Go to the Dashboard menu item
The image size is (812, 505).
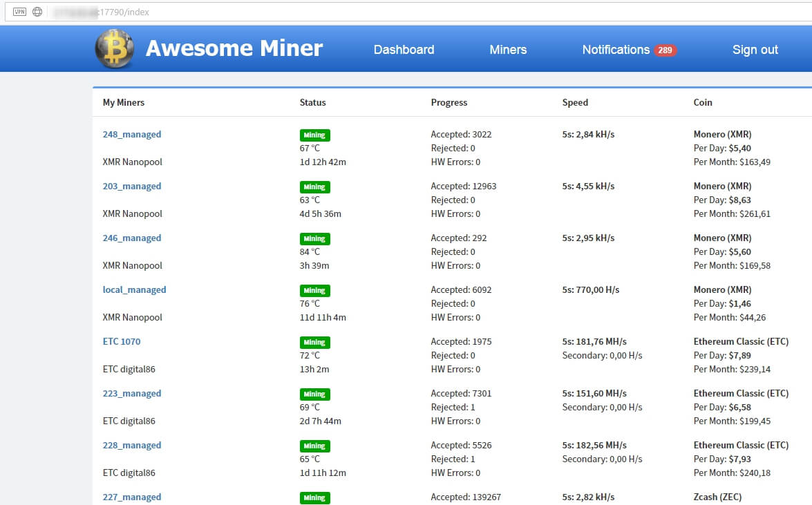coord(404,50)
